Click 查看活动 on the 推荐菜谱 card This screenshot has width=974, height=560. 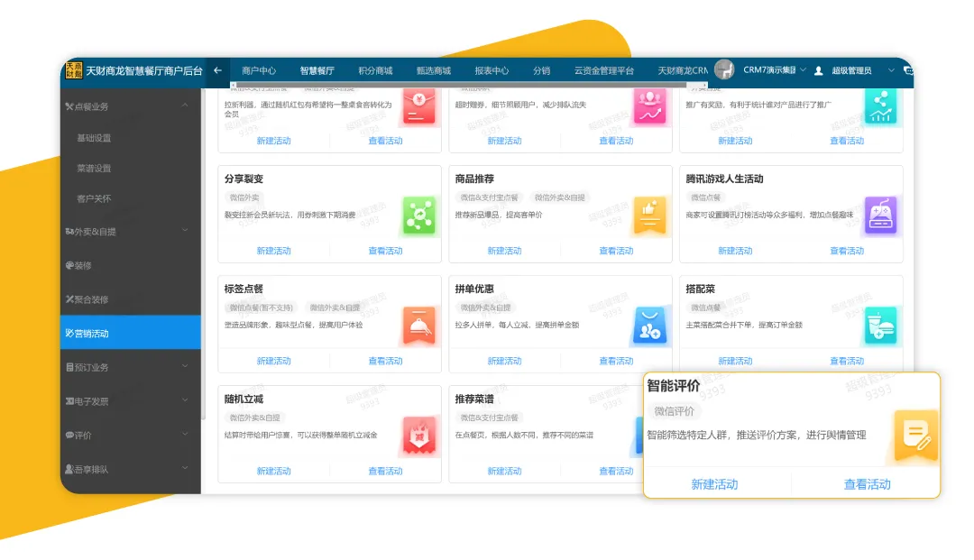pyautogui.click(x=616, y=472)
